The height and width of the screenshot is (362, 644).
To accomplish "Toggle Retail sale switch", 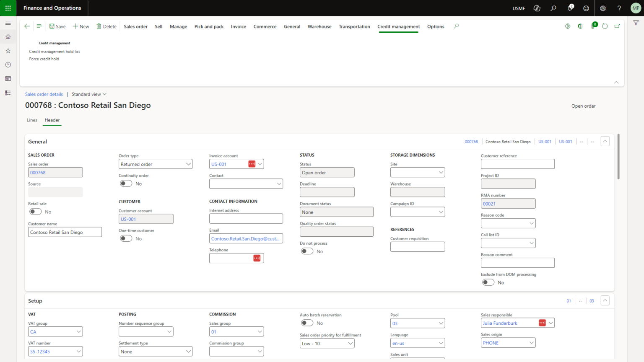I will [35, 212].
